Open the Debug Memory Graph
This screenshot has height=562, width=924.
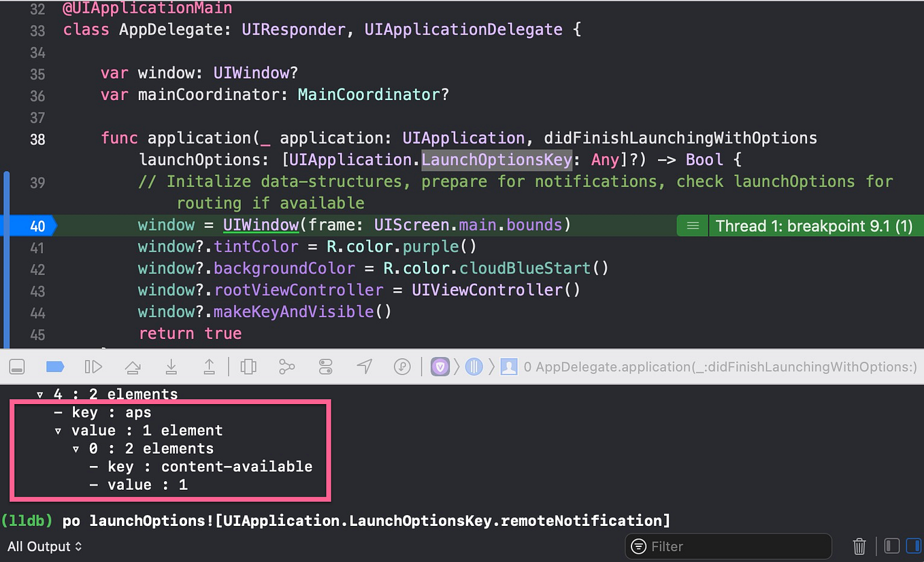coord(286,366)
